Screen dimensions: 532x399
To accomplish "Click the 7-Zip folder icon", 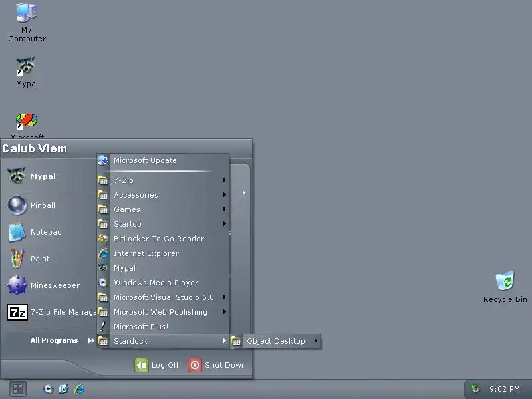I will 103,180.
